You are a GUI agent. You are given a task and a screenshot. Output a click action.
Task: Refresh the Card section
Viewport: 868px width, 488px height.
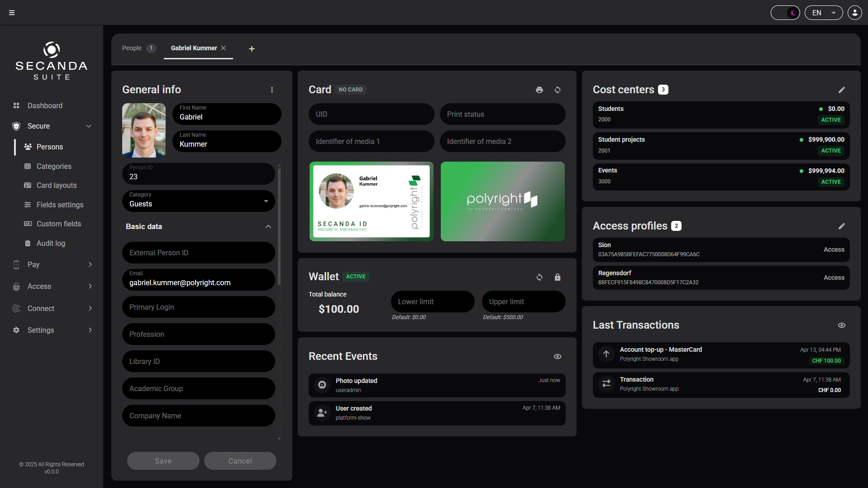pos(558,90)
